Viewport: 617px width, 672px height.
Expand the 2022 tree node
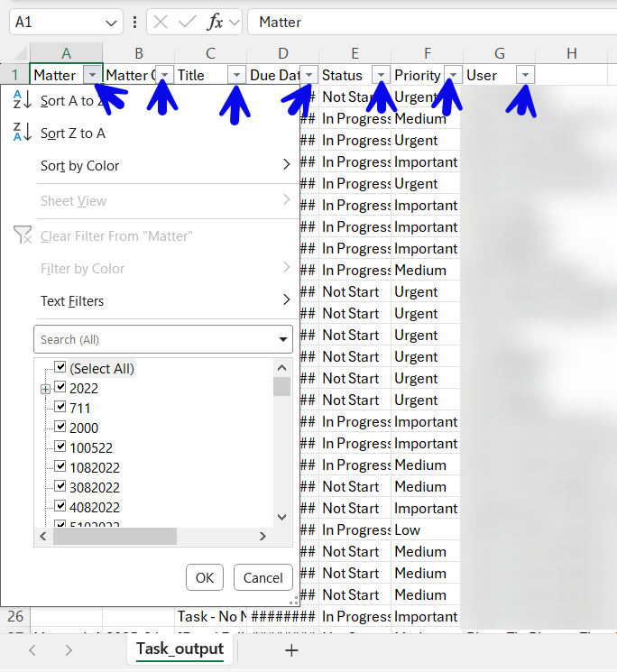click(x=45, y=389)
